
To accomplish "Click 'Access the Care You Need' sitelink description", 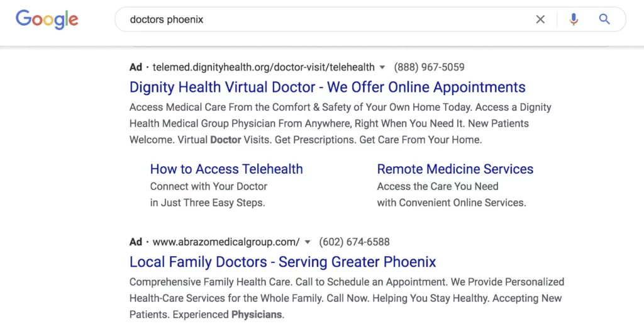I will (x=438, y=187).
